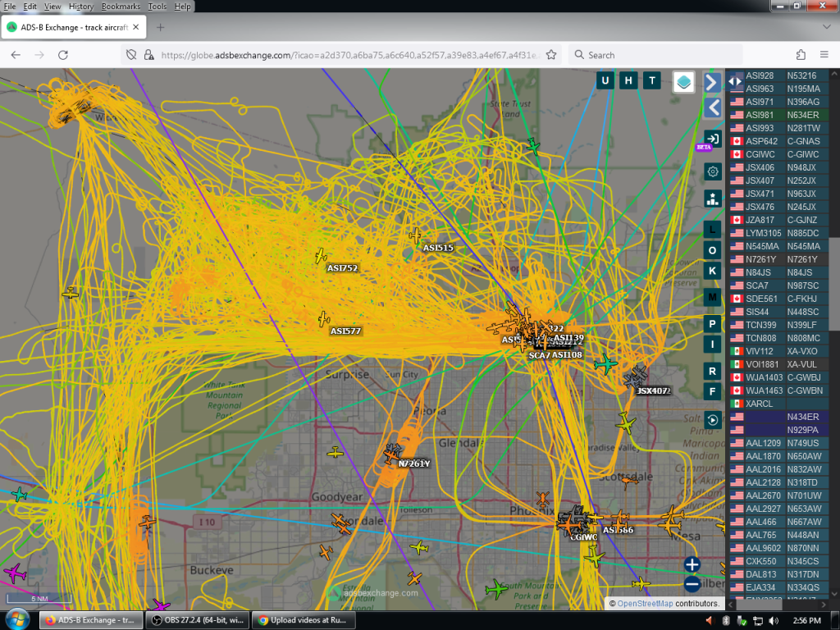The height and width of the screenshot is (630, 840).
Task: Open Firefox application hamburger menu
Action: coord(824,55)
